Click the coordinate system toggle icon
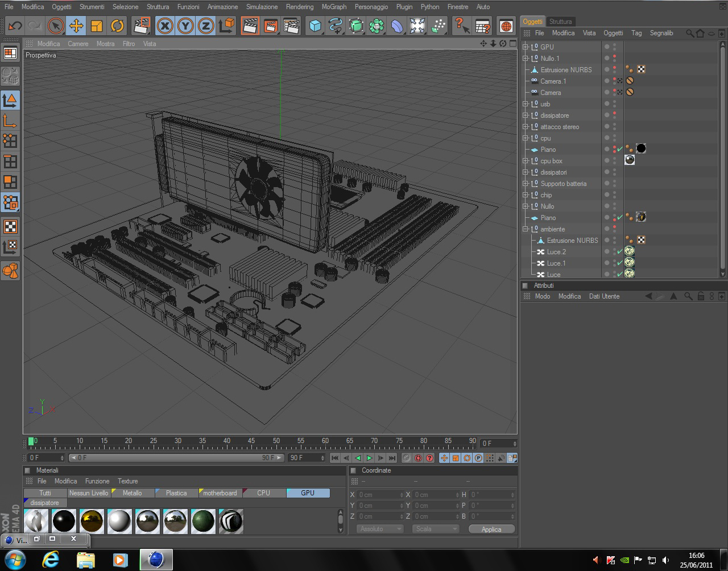Viewport: 728px width, 571px height. pyautogui.click(x=227, y=26)
